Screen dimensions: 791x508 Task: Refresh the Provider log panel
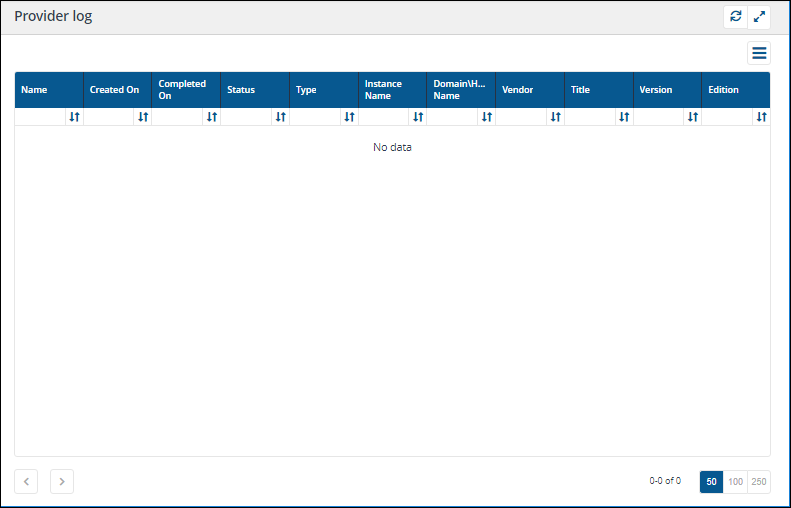click(736, 17)
